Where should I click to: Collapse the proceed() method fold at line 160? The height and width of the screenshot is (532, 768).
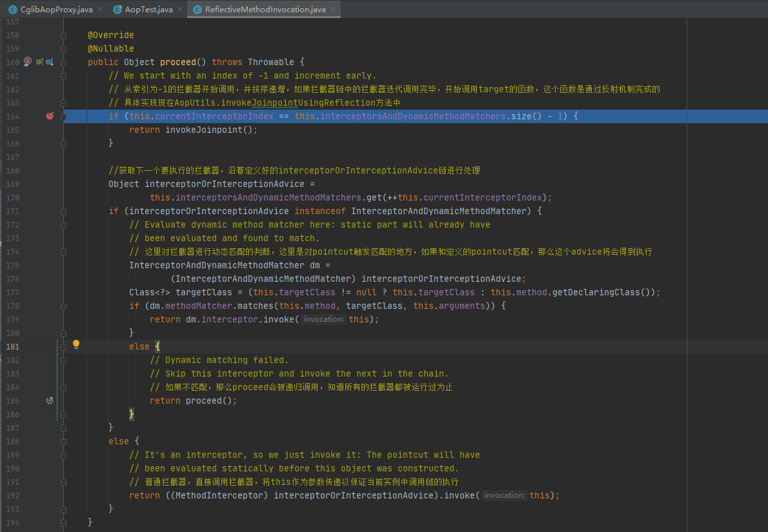click(63, 62)
